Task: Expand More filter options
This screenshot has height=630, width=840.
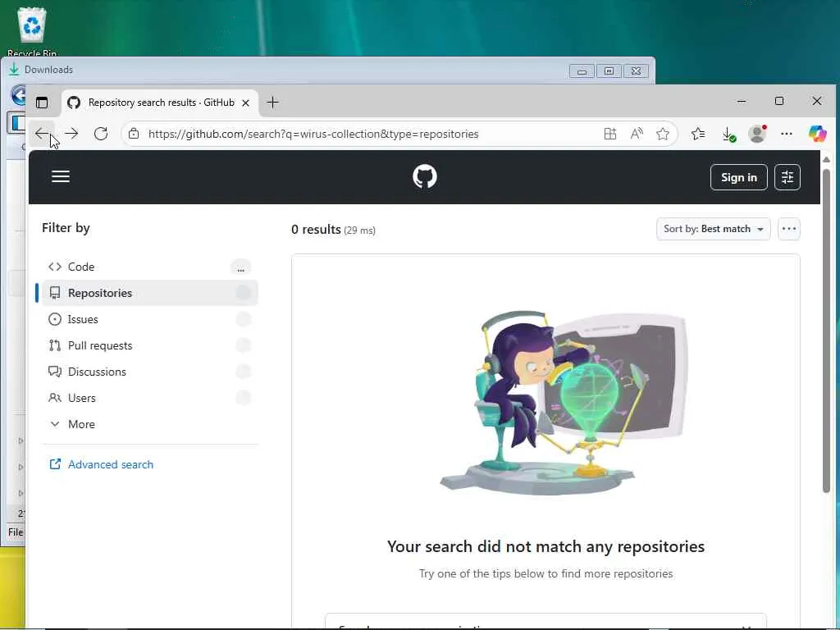Action: point(149,424)
